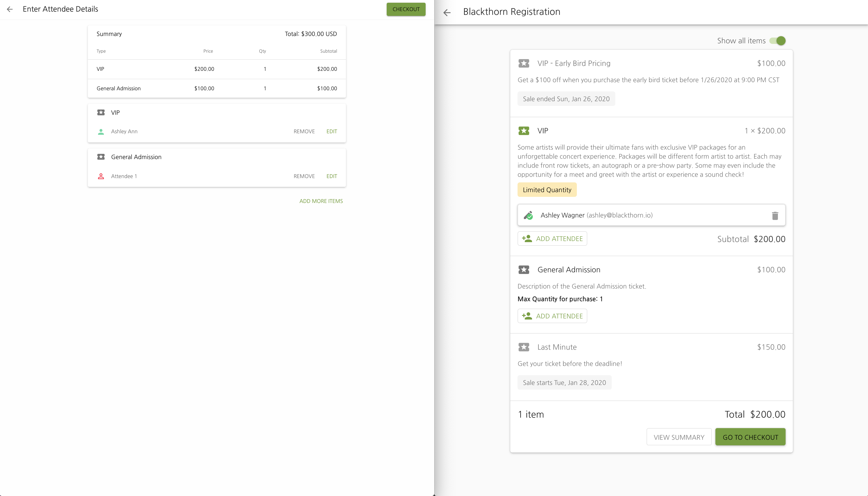The height and width of the screenshot is (496, 868).
Task: Turn off the Show all items toggle
Action: [777, 41]
